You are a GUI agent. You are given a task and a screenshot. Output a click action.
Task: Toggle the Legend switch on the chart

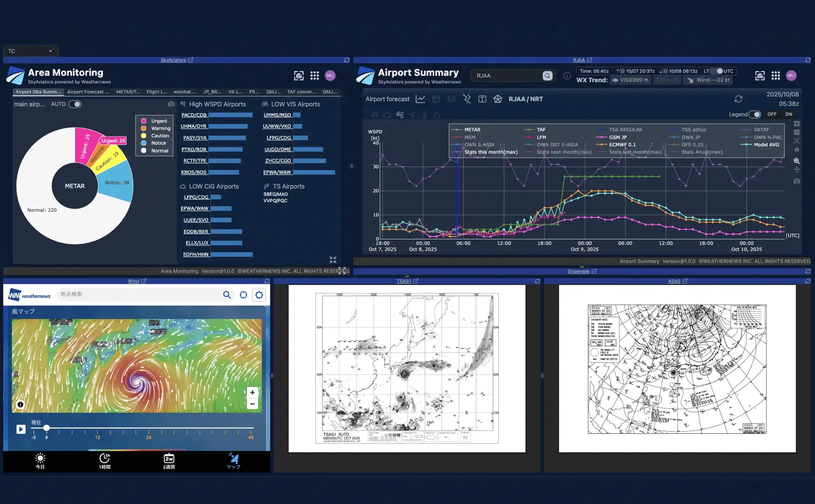[754, 114]
